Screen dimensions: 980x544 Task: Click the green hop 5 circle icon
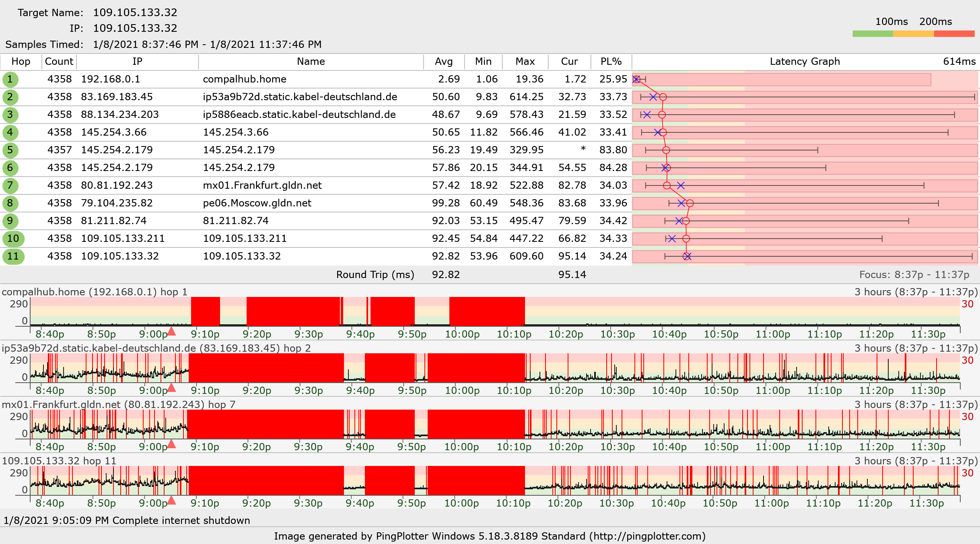10,150
